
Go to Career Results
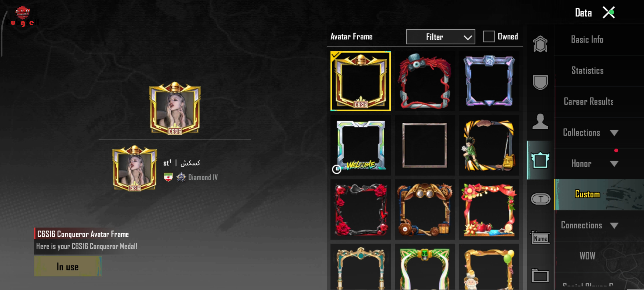coord(588,101)
